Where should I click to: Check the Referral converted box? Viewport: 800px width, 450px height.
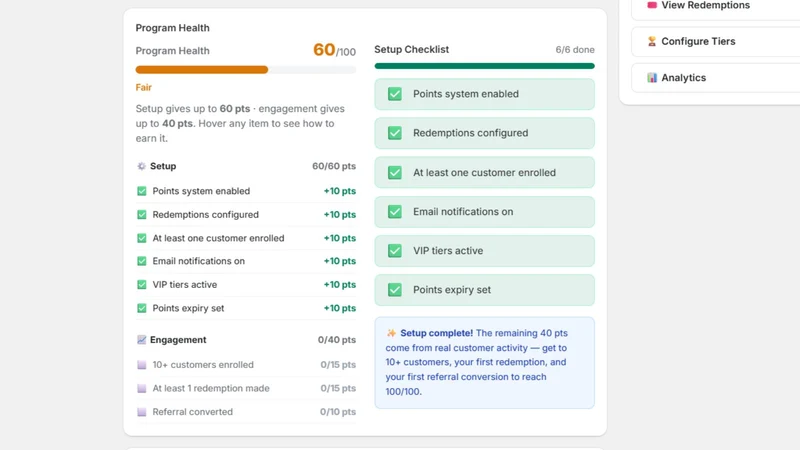(x=141, y=412)
